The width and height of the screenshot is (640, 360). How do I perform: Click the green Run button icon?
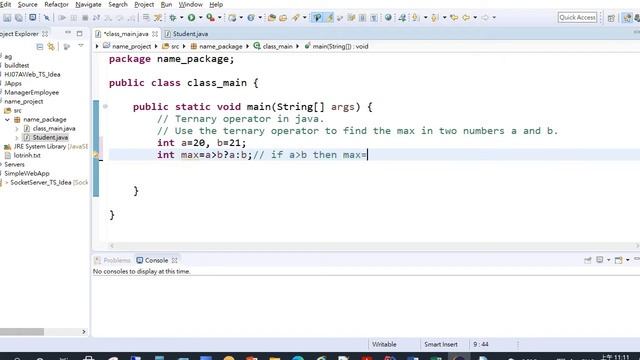coord(191,18)
